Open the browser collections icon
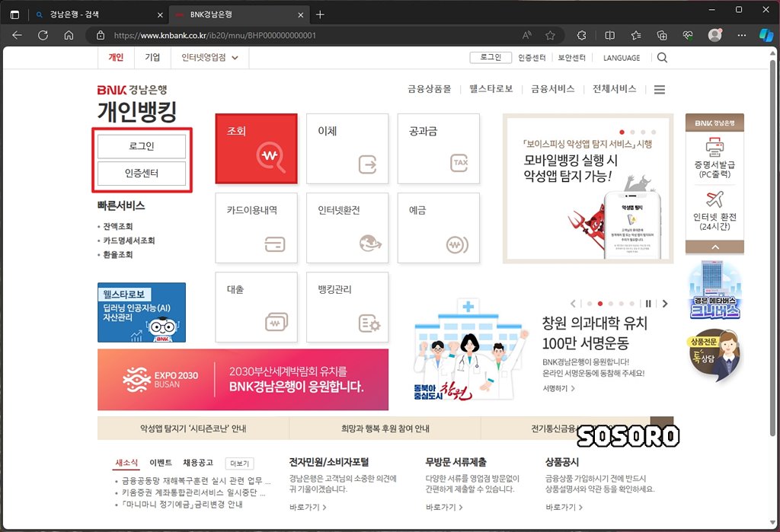 tap(662, 35)
